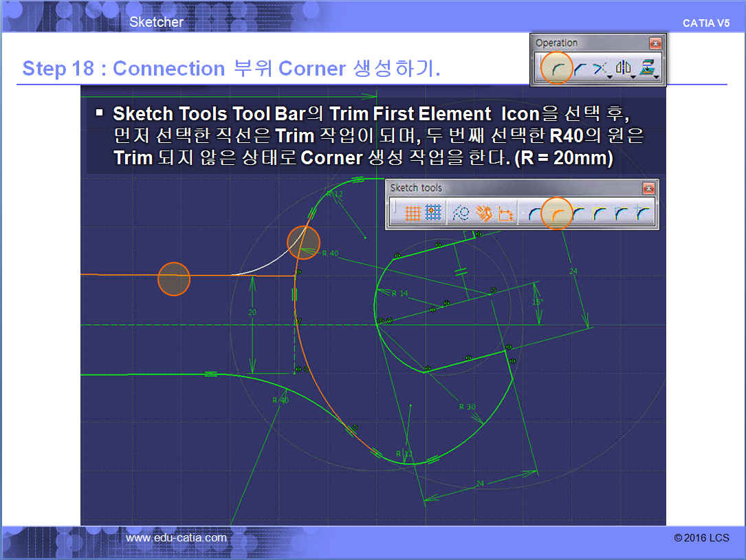Toggle the Grid display in Sketch tools

(413, 214)
